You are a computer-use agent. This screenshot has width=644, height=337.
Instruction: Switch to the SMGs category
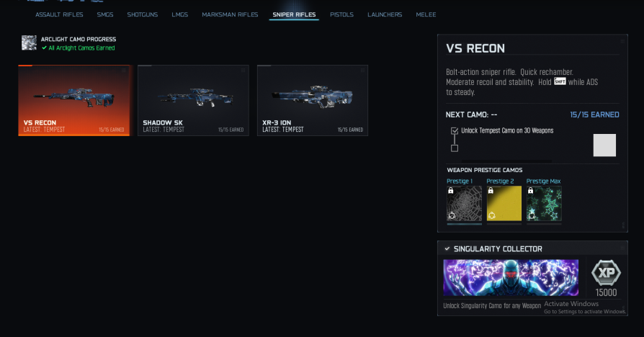105,14
